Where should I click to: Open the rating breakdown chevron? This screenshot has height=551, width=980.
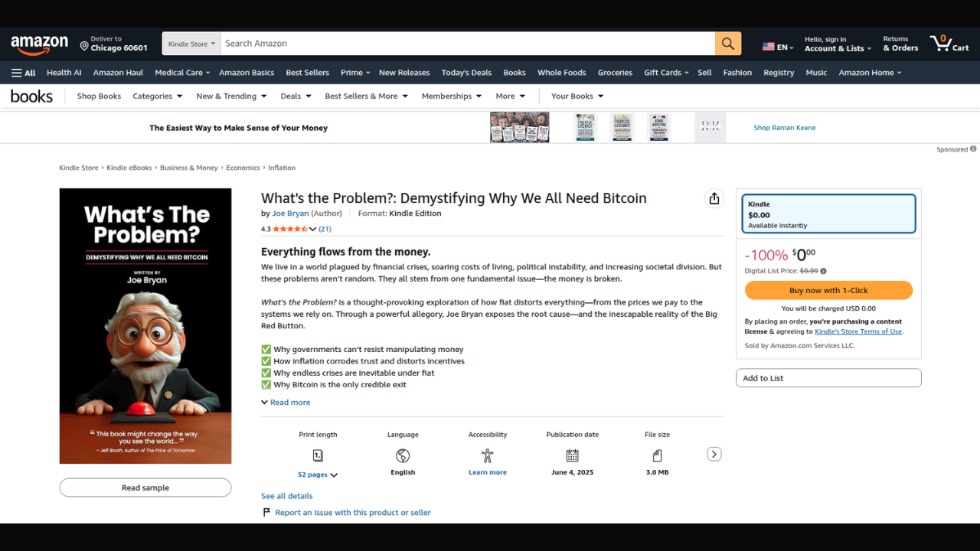point(312,229)
